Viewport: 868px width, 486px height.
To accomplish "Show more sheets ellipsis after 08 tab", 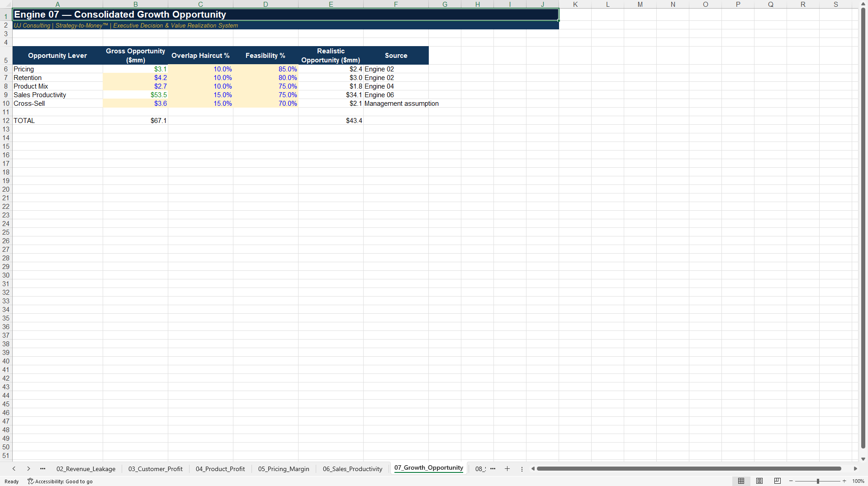I will click(493, 469).
